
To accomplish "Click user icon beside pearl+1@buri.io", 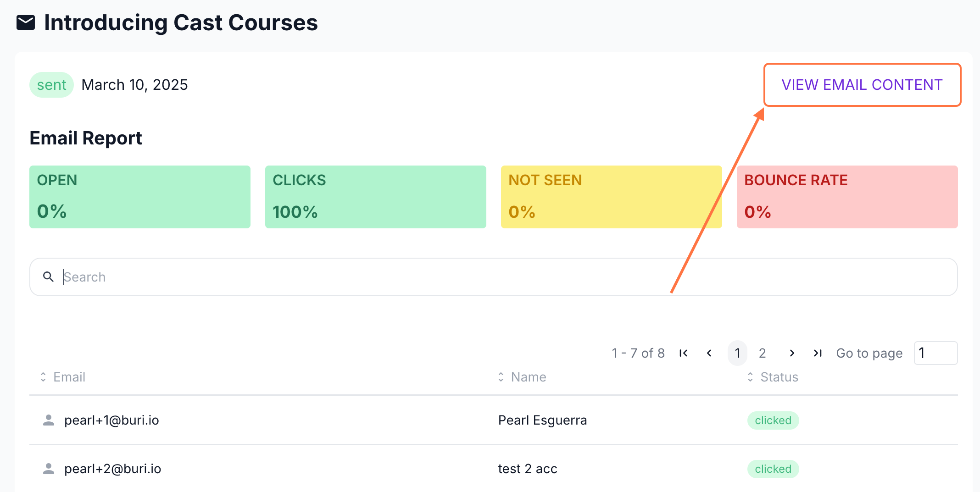I will click(x=49, y=420).
